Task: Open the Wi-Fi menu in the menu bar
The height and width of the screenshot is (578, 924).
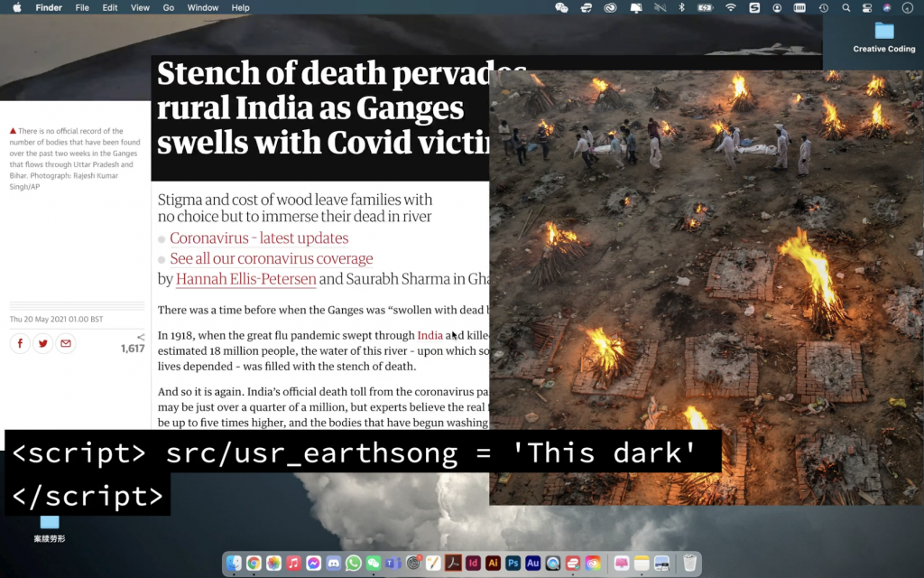Action: point(731,7)
